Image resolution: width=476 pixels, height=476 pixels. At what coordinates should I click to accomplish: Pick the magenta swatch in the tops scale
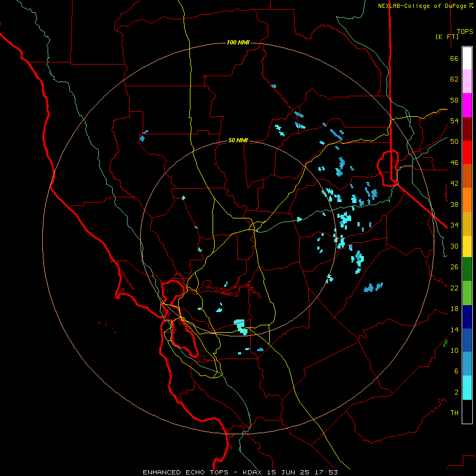(x=467, y=105)
